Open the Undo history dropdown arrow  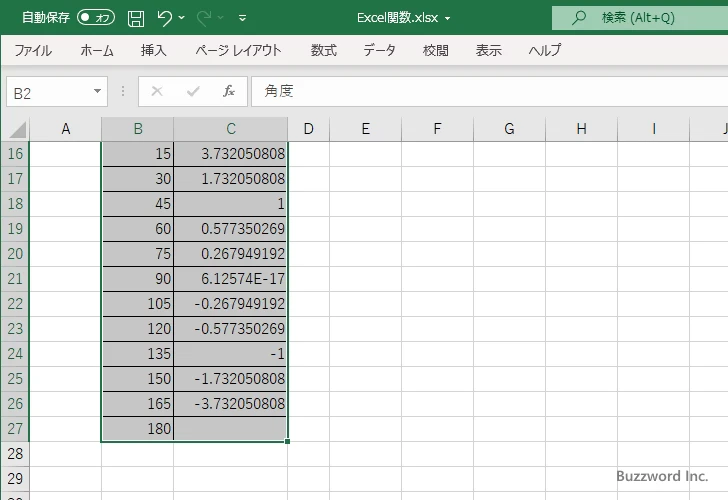182,18
